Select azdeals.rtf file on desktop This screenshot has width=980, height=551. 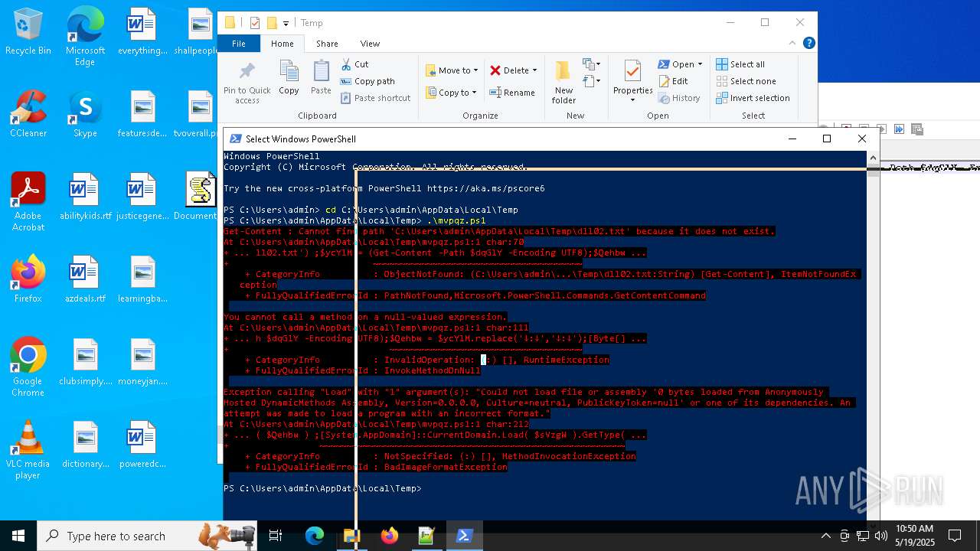pos(85,279)
